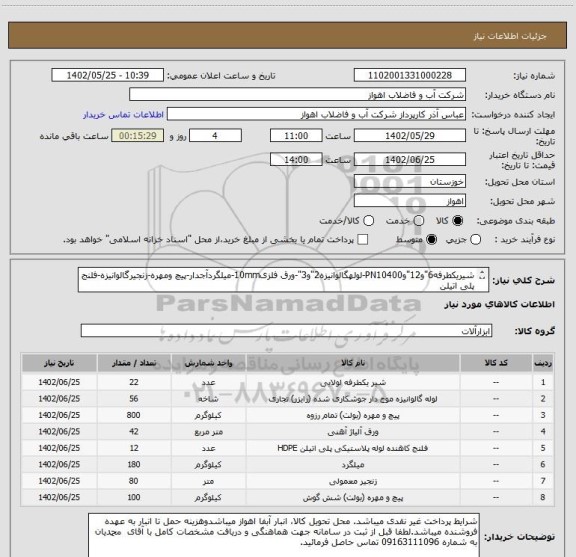The height and width of the screenshot is (557, 576).
Task: Open the اطلاعات تماس خریدار link
Action: pos(123,115)
